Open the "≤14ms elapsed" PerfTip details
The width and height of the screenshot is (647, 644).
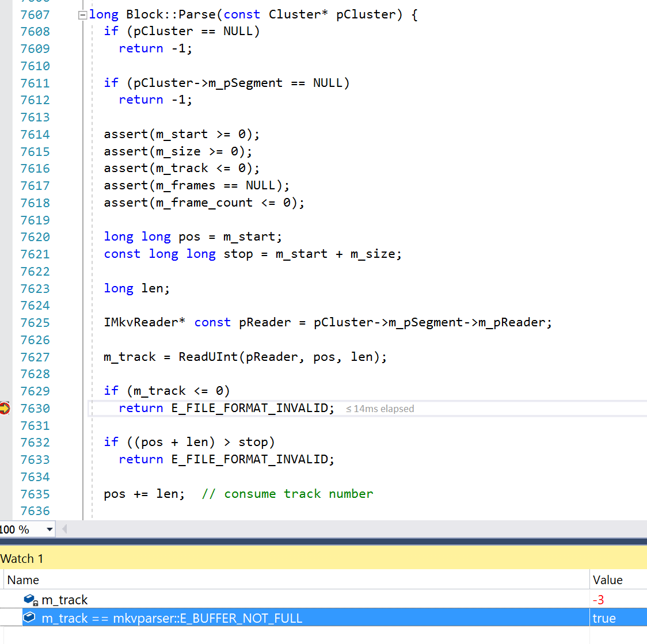click(380, 409)
